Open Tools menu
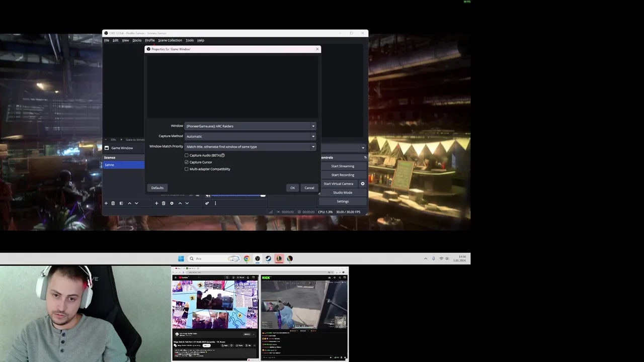The image size is (644, 362). click(x=190, y=40)
